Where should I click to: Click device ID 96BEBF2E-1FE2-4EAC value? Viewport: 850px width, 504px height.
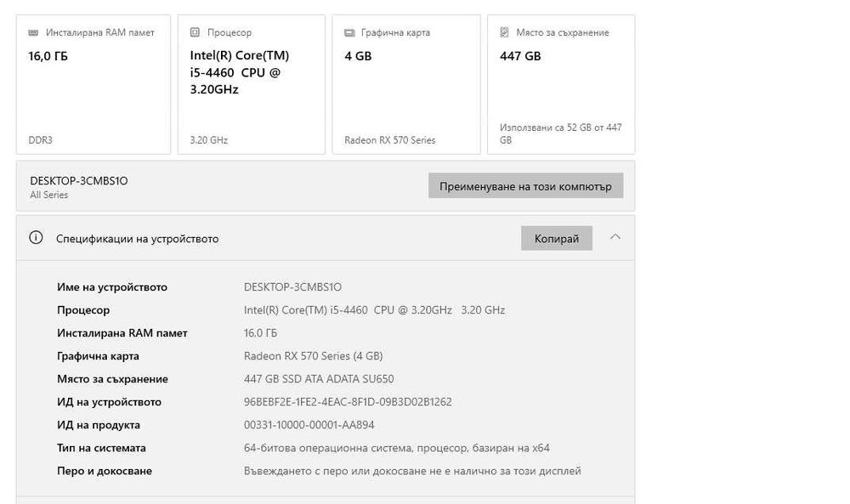pyautogui.click(x=348, y=402)
